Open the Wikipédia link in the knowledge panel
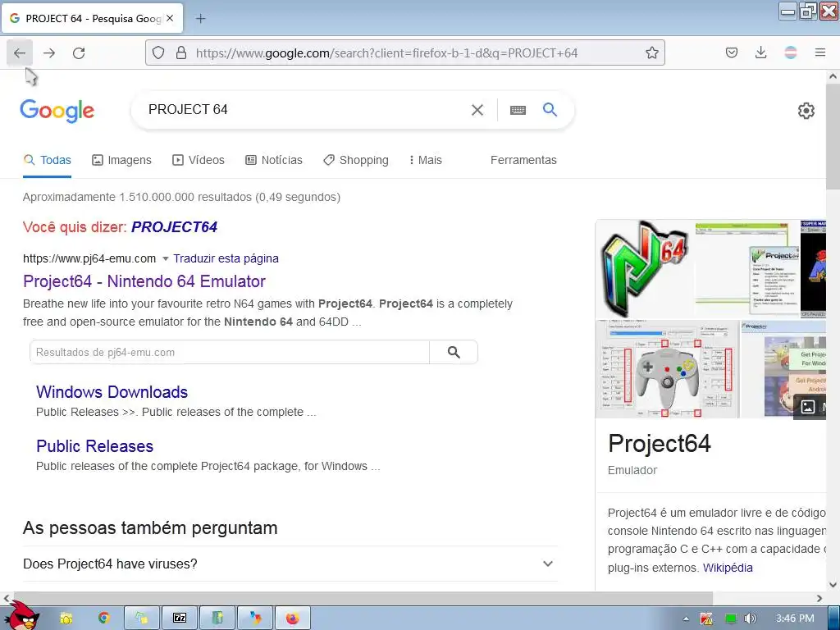This screenshot has width=840, height=630. [x=728, y=568]
